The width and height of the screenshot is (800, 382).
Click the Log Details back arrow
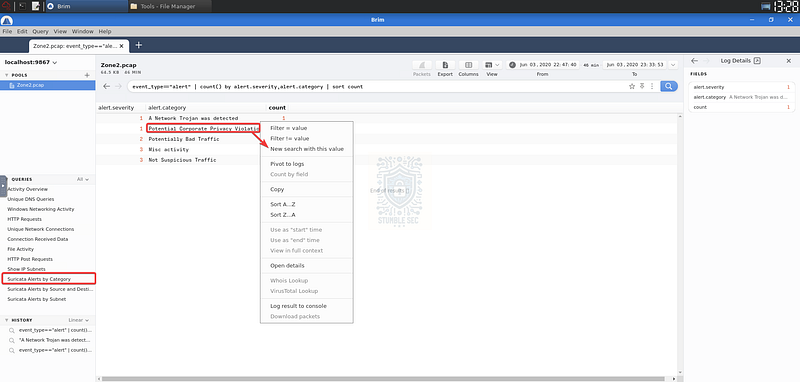coord(694,60)
